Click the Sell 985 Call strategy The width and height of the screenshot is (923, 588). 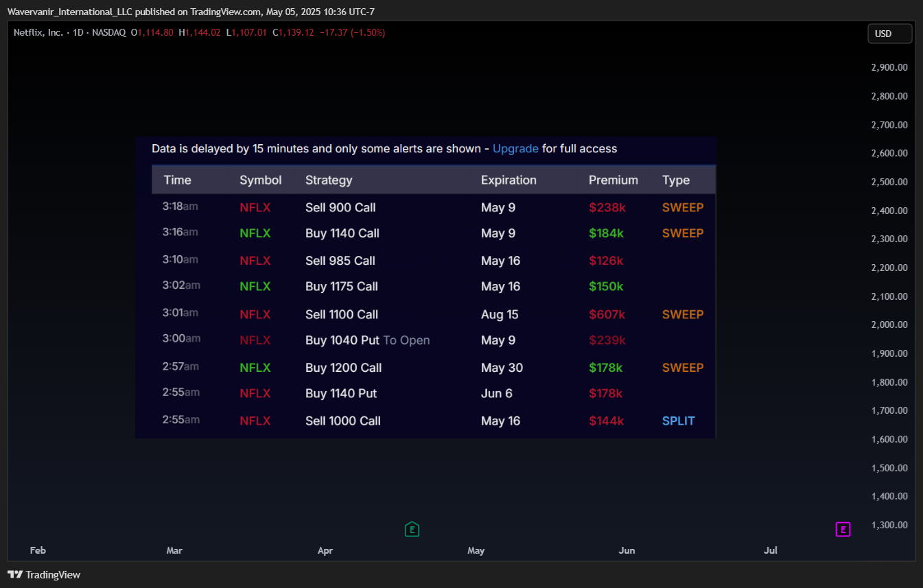pos(340,261)
